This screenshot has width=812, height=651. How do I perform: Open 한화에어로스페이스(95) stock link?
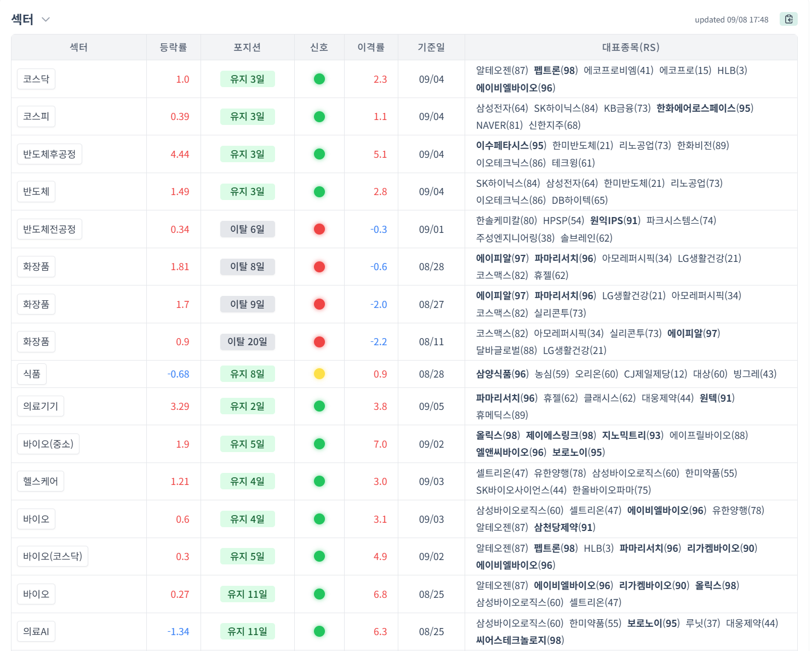click(705, 108)
